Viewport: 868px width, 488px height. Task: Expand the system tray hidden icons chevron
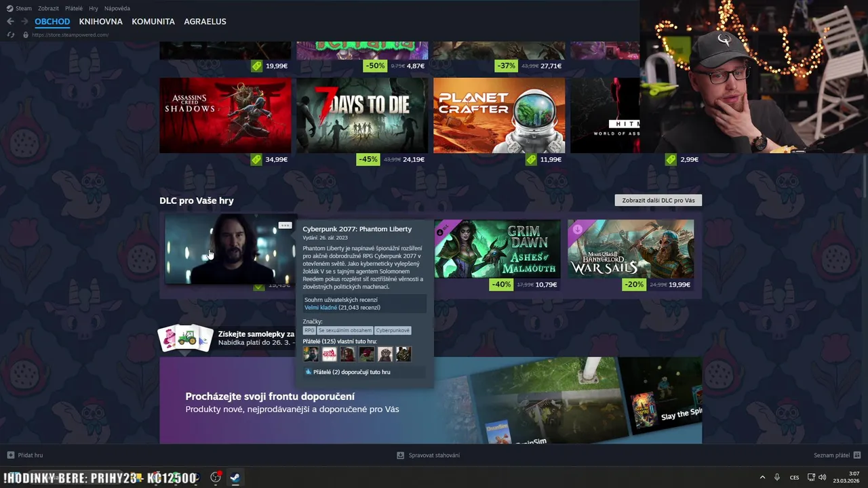762,477
